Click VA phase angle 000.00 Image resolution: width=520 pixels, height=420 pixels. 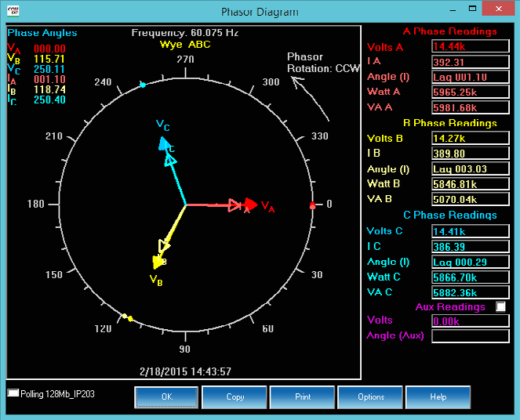(49, 49)
